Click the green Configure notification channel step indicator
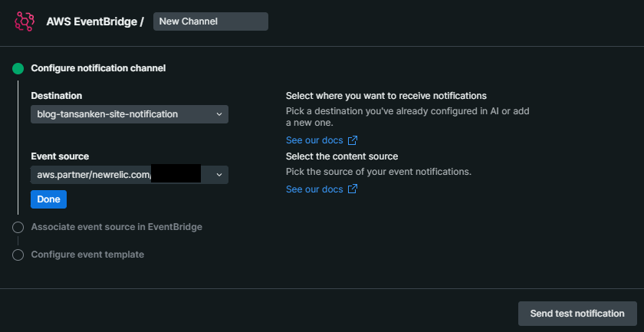Viewport: 644px width, 332px height. point(18,68)
